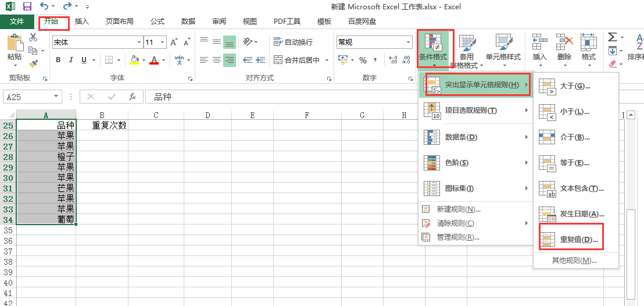Click the Copy icon

pyautogui.click(x=33, y=51)
